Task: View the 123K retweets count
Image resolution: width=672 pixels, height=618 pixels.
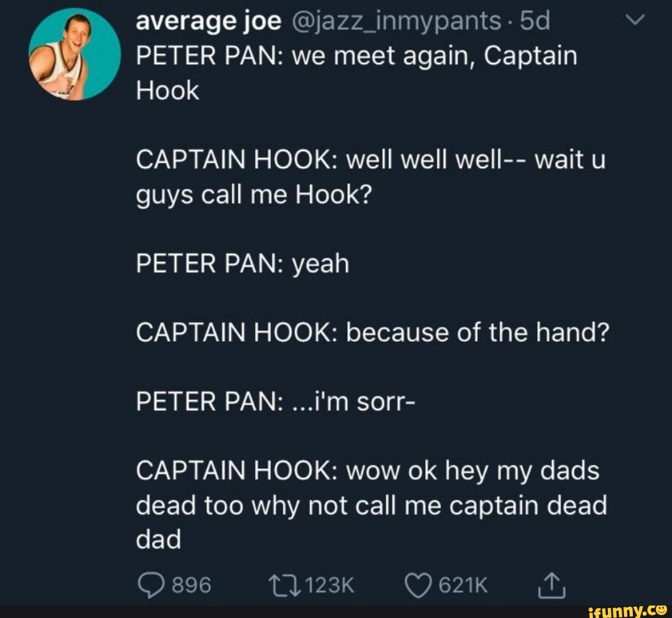Action: point(330,585)
